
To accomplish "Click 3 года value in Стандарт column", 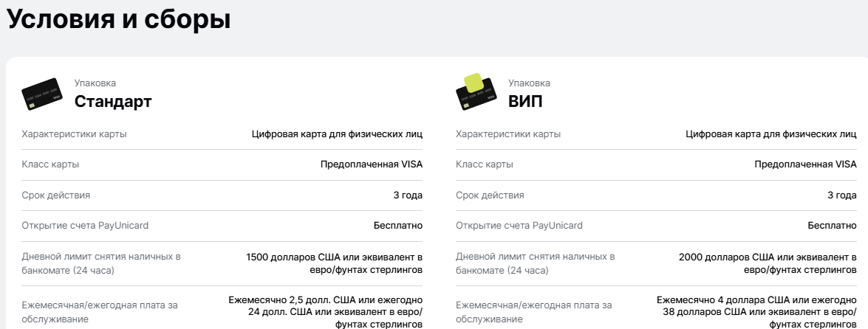I will pyautogui.click(x=408, y=195).
